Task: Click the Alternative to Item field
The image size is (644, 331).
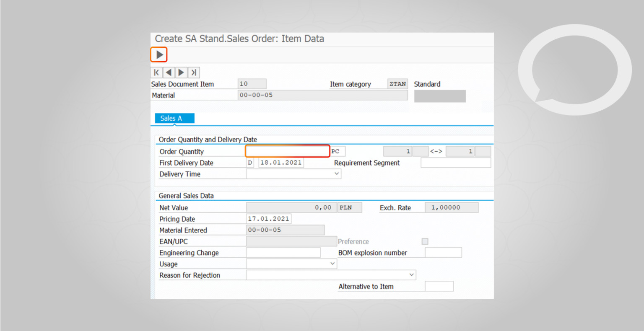Action: [x=439, y=286]
